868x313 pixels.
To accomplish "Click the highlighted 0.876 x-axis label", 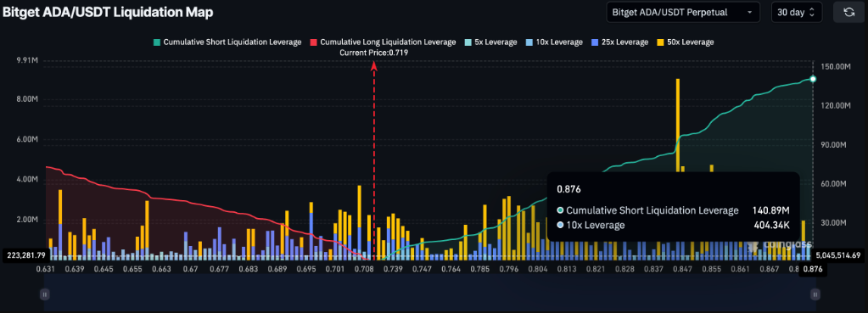I will pos(813,269).
